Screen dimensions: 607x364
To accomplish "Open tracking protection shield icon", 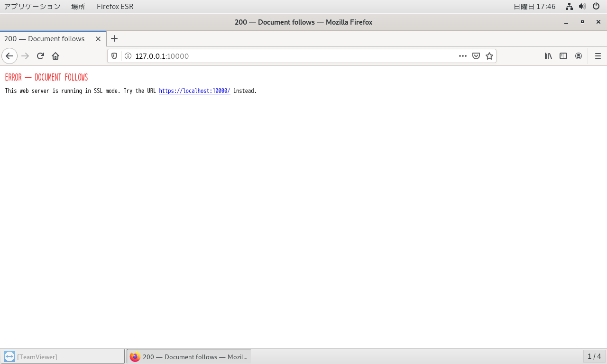I will coord(114,56).
